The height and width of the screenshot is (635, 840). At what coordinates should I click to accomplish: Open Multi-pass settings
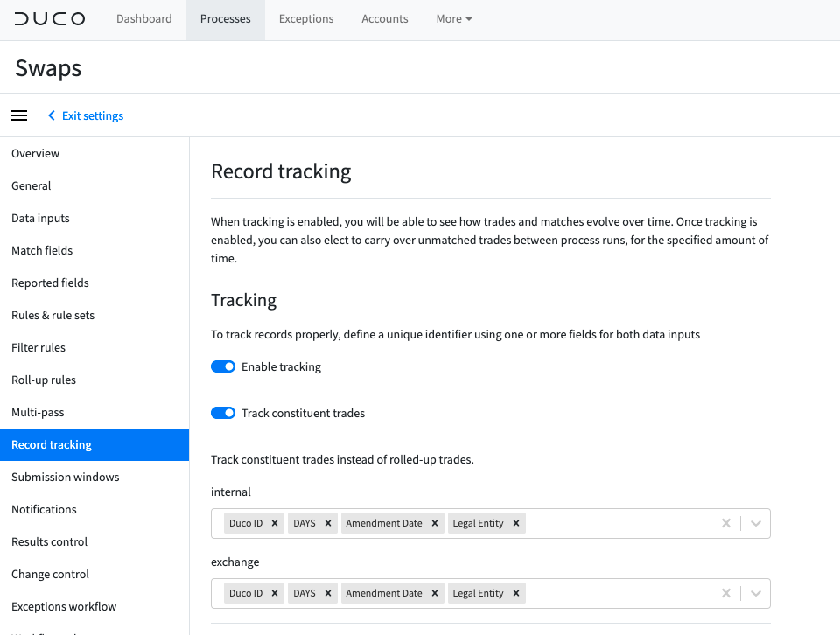pyautogui.click(x=94, y=412)
